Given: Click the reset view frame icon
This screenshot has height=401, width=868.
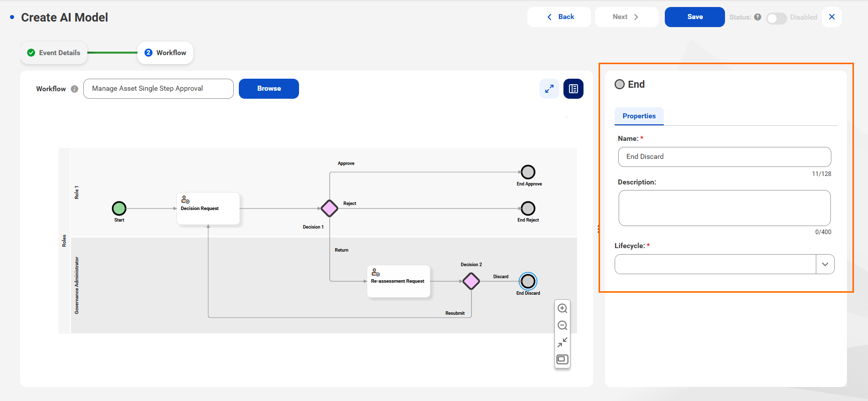Looking at the screenshot, I should click(562, 359).
